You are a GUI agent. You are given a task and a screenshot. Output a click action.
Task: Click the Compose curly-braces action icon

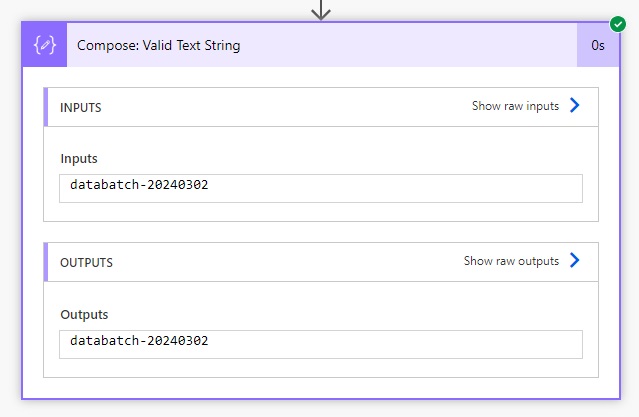44,45
